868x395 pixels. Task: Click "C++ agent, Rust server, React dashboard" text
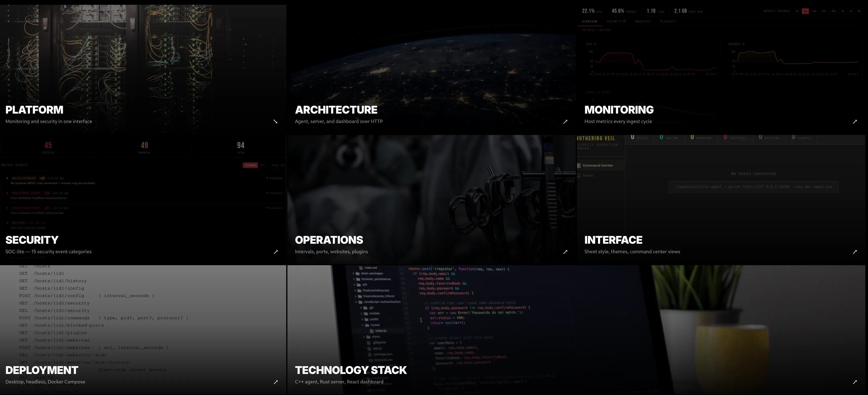[x=339, y=382]
